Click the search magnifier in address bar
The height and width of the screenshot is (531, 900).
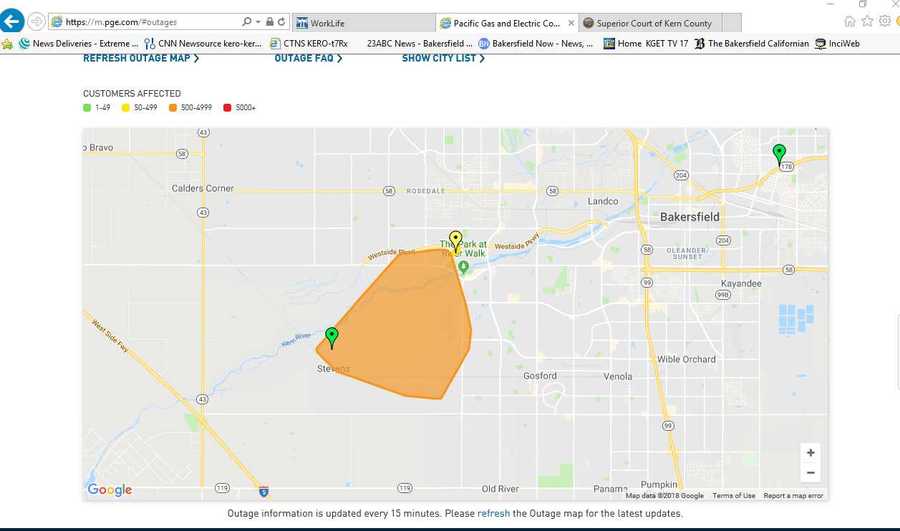point(247,22)
